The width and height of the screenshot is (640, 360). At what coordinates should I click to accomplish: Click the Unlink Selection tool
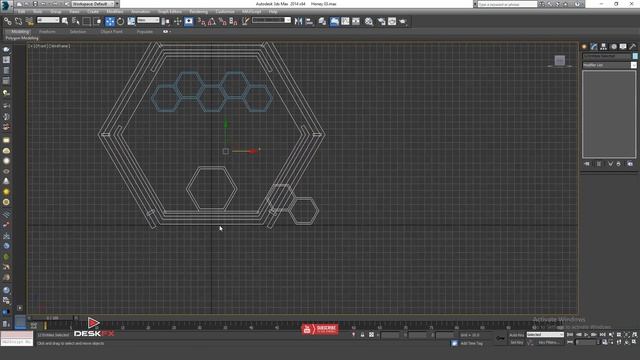click(18, 22)
